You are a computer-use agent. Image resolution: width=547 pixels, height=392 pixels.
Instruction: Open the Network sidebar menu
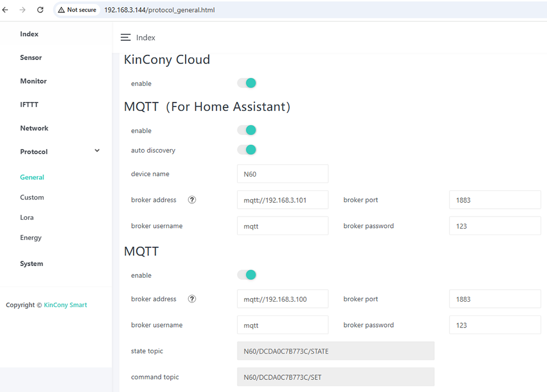coord(34,128)
